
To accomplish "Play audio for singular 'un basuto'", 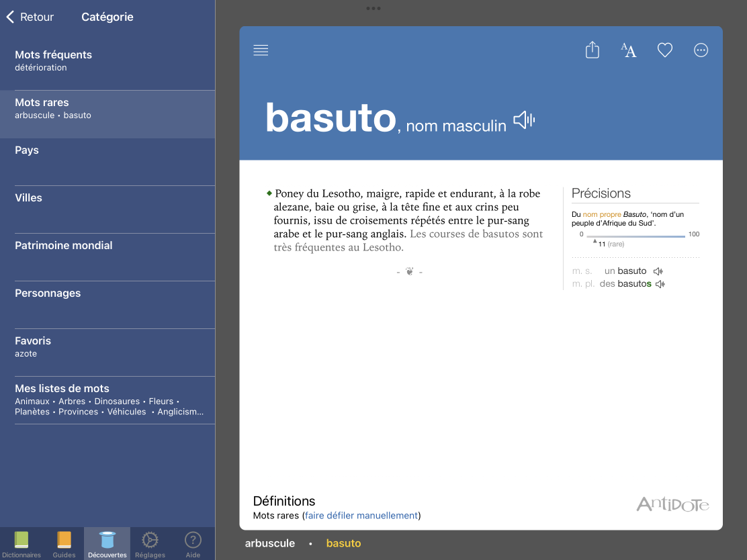I will [x=658, y=271].
